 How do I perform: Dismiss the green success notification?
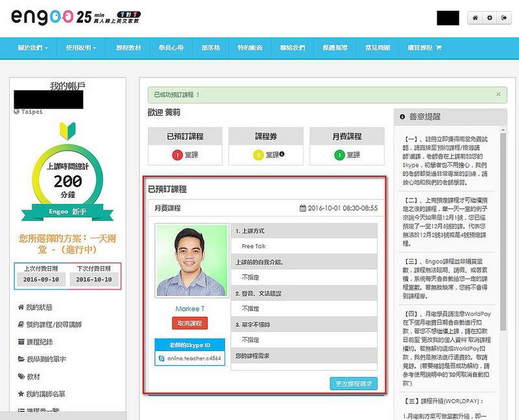coord(498,94)
